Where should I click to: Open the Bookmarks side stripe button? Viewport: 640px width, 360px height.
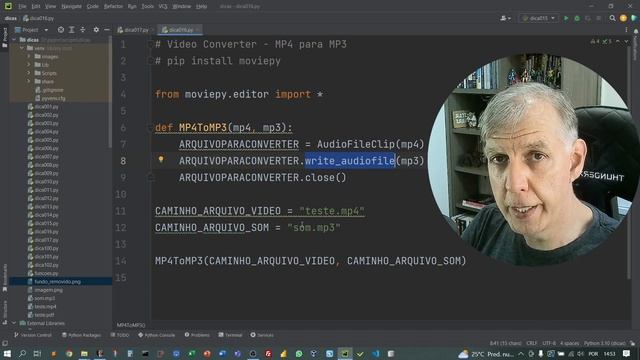[4, 278]
